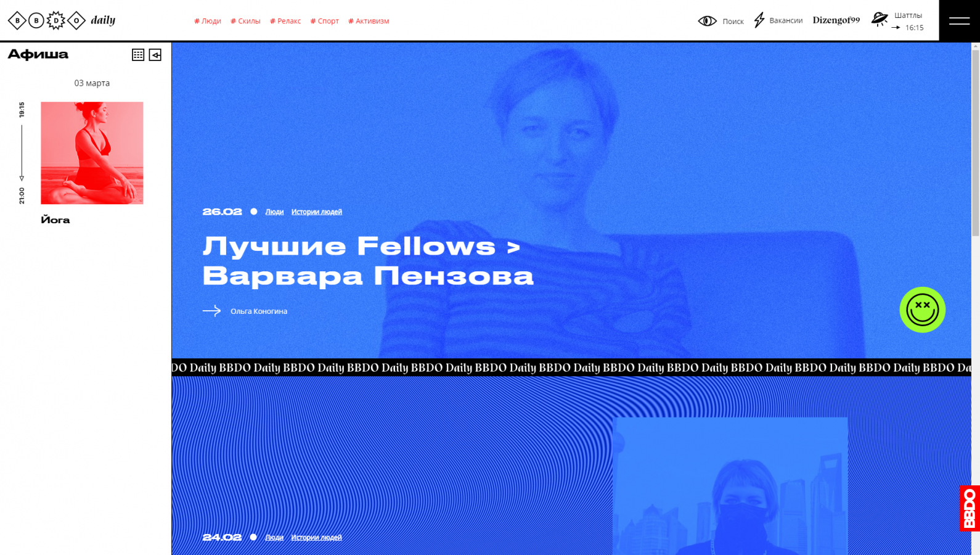Click the eye search icon
The height and width of the screenshot is (555, 980).
click(707, 21)
